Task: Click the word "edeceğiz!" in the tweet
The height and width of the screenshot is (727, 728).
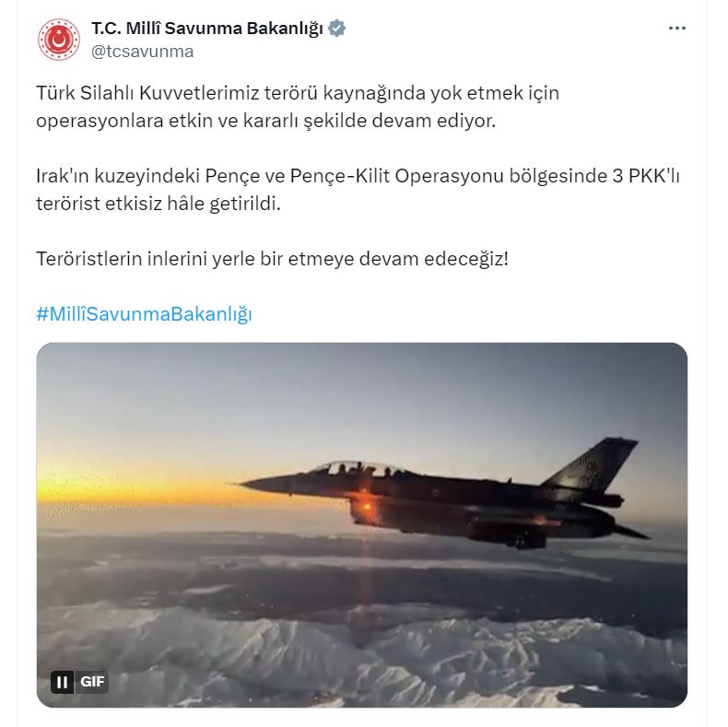Action: pos(466,259)
